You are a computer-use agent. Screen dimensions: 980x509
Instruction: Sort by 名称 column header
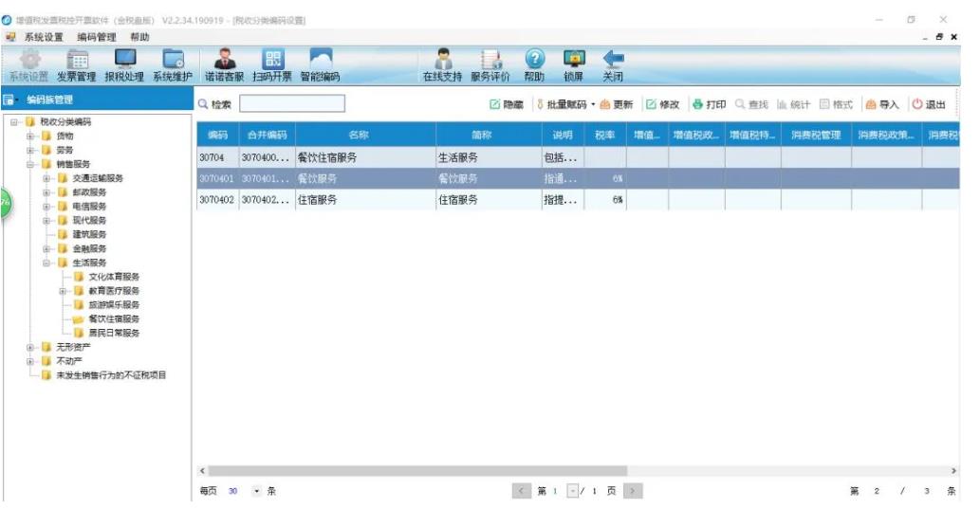[x=365, y=135]
